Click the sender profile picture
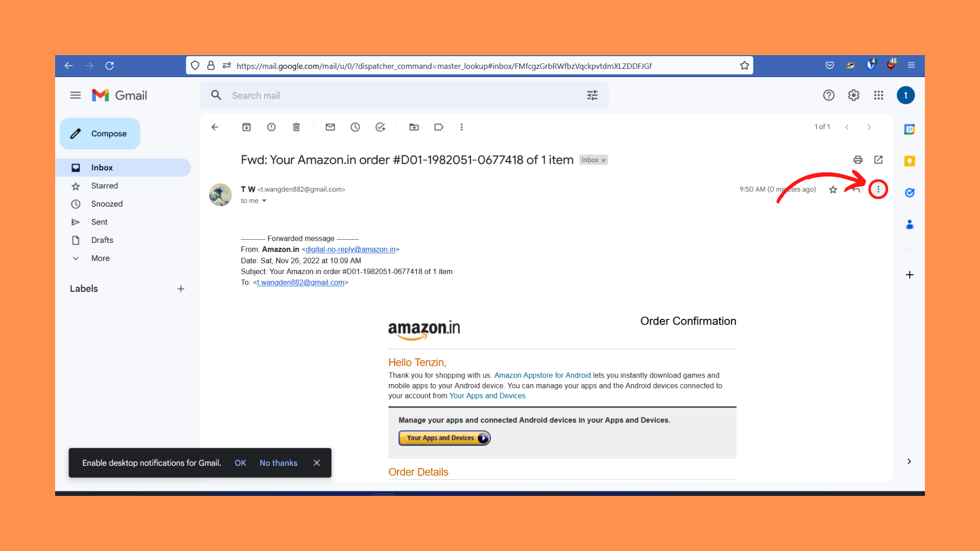 pyautogui.click(x=220, y=195)
